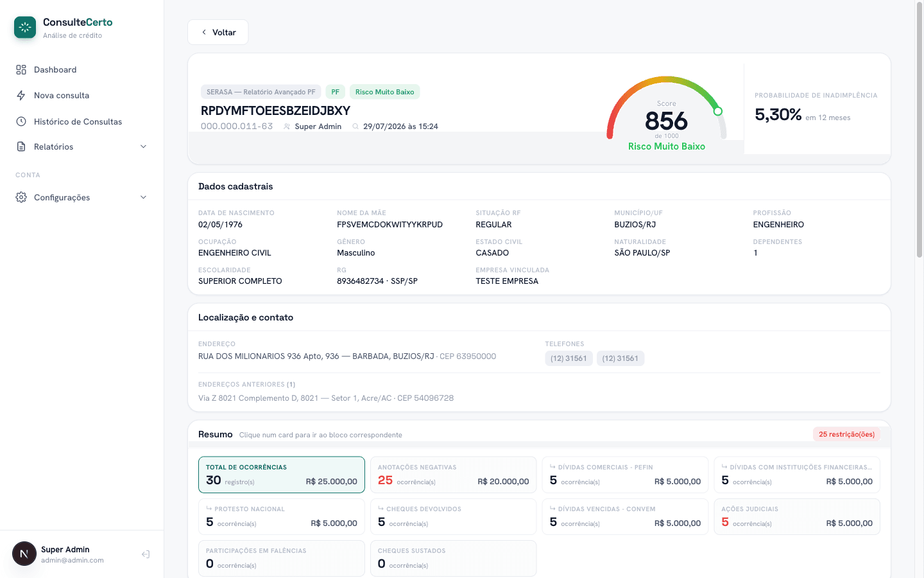Open Dashboard in the sidebar
This screenshot has height=578, width=924.
tap(82, 69)
